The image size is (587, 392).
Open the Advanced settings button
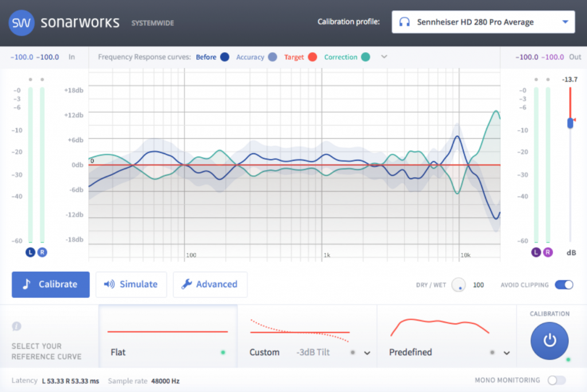(210, 284)
